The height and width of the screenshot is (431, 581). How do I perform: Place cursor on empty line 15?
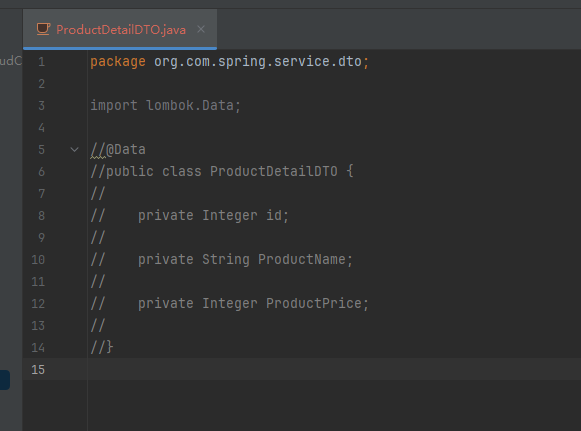coord(333,369)
